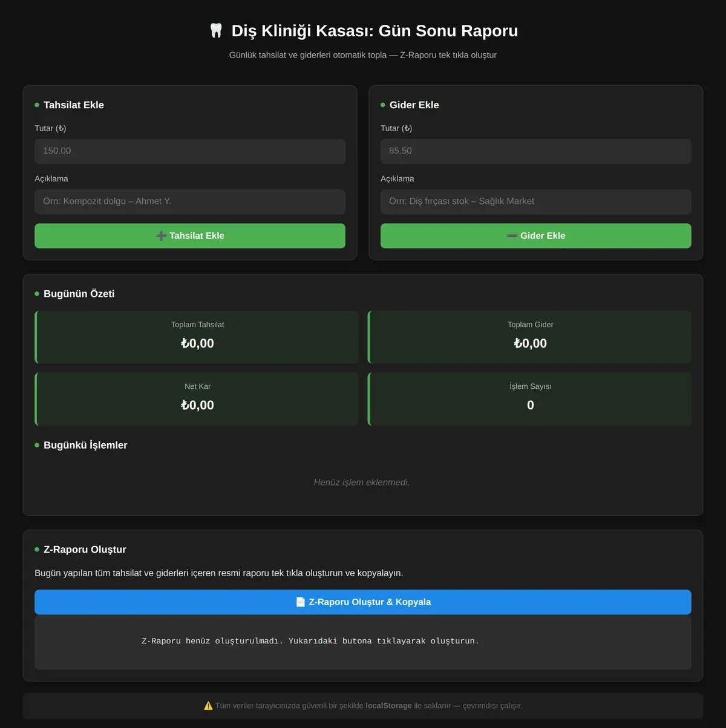Click the description starting 'Bugün yapılan tüm tahsilat'
This screenshot has width=726, height=728.
click(x=219, y=573)
